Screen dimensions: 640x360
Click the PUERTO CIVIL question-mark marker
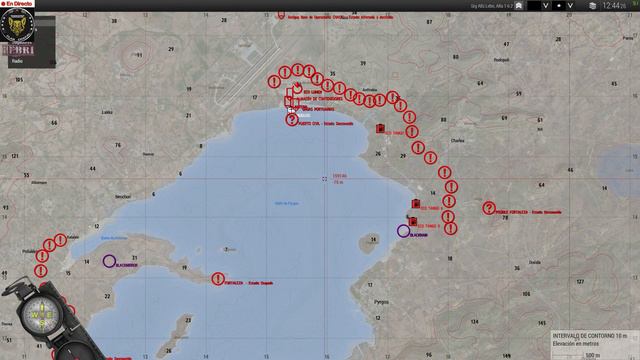(x=292, y=120)
